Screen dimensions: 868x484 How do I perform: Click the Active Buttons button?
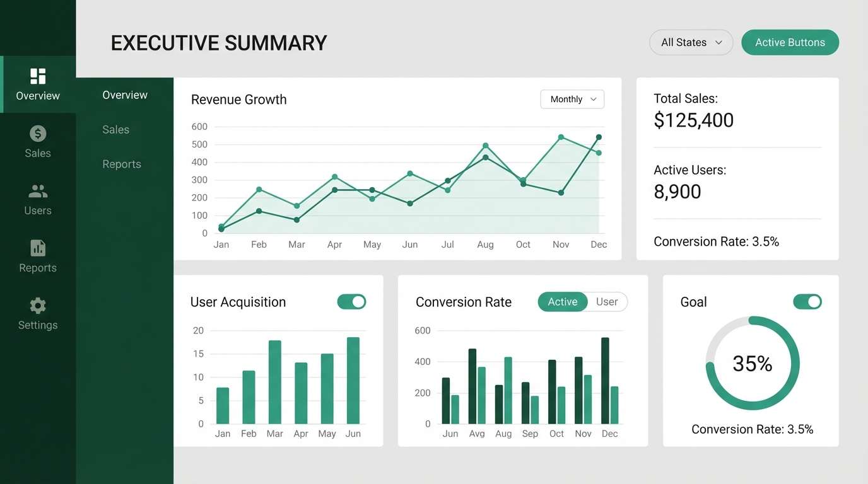click(790, 42)
